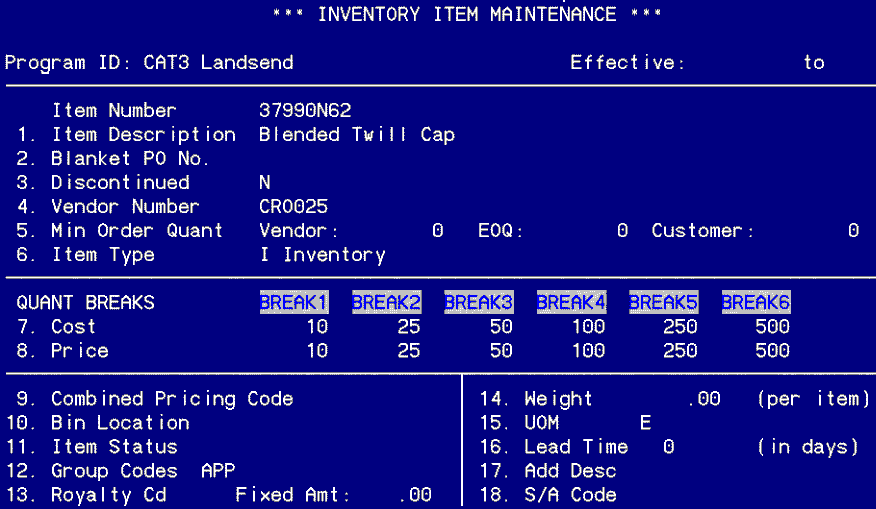Viewport: 876px width, 509px height.
Task: Click the Lead Time days value
Action: click(x=668, y=447)
